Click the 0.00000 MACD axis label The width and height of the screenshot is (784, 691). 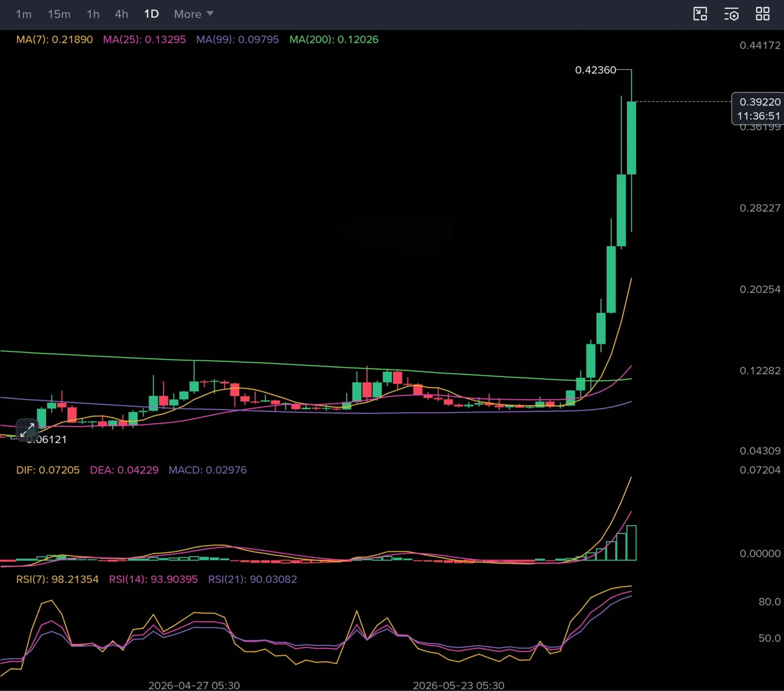[760, 553]
